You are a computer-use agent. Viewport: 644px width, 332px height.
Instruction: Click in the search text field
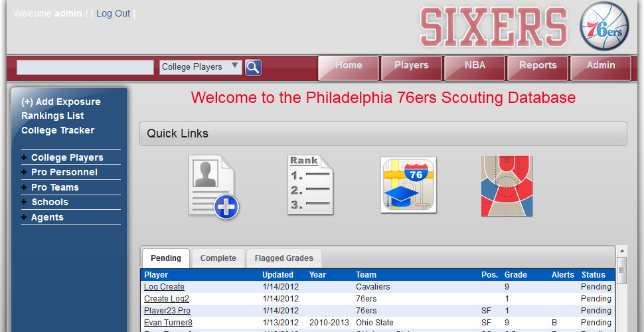point(85,67)
